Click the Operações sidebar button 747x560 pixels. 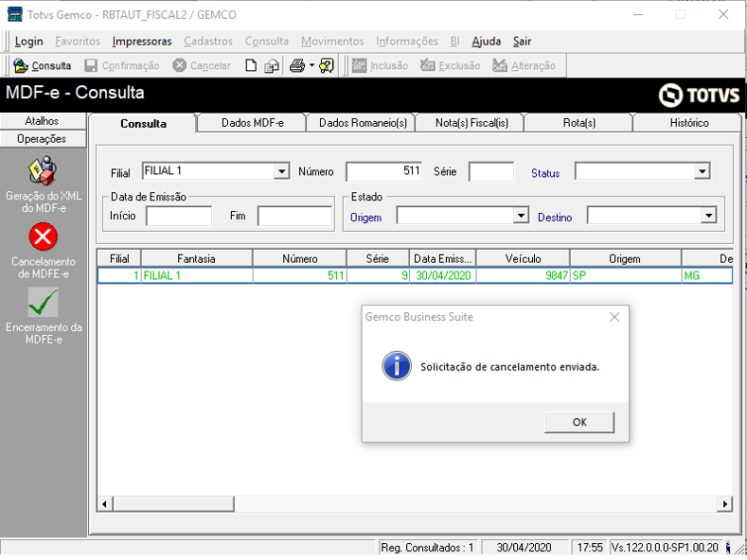(43, 139)
